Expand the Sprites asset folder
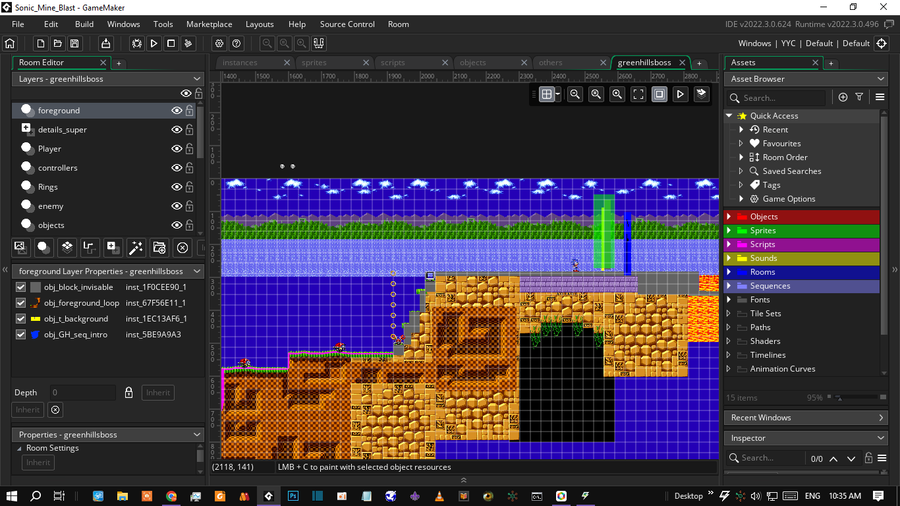900x506 pixels. coord(729,231)
